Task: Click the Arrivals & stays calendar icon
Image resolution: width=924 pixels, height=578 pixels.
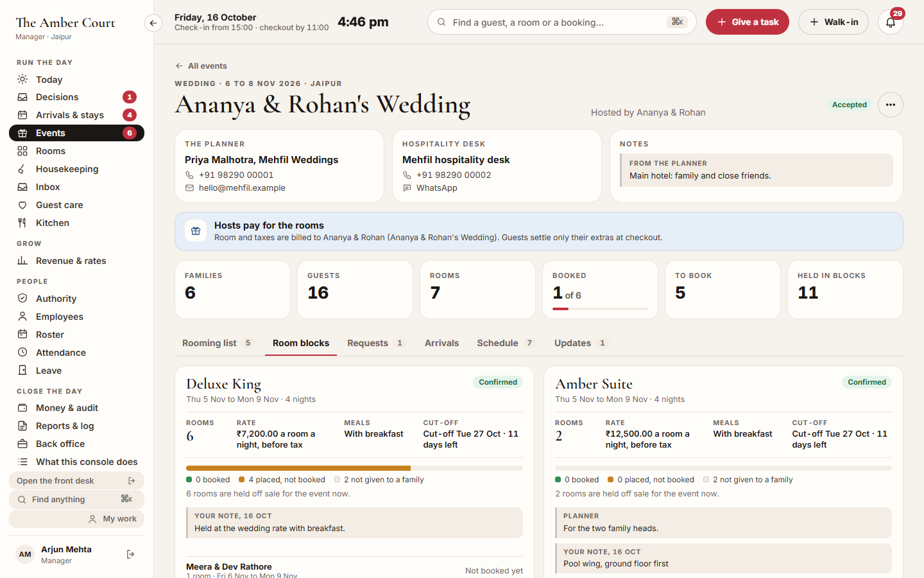Action: [x=22, y=115]
